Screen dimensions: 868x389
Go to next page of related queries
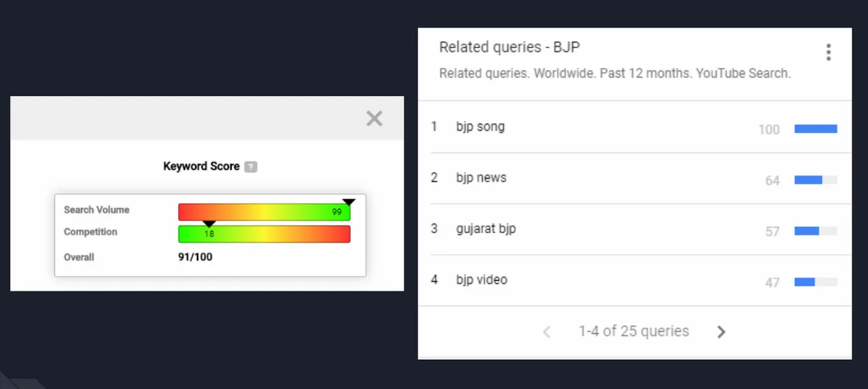click(x=721, y=331)
